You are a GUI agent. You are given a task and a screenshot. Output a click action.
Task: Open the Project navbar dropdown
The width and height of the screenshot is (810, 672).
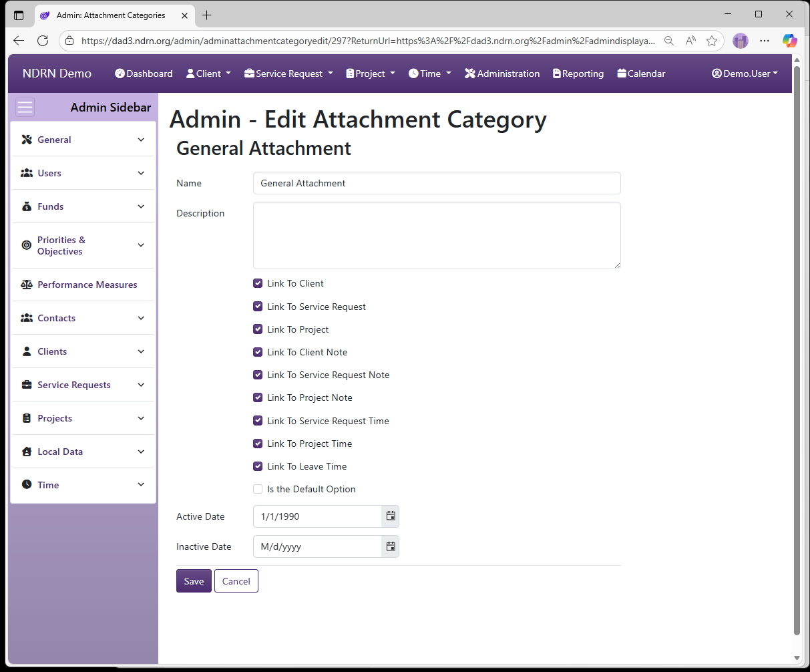[x=371, y=73]
